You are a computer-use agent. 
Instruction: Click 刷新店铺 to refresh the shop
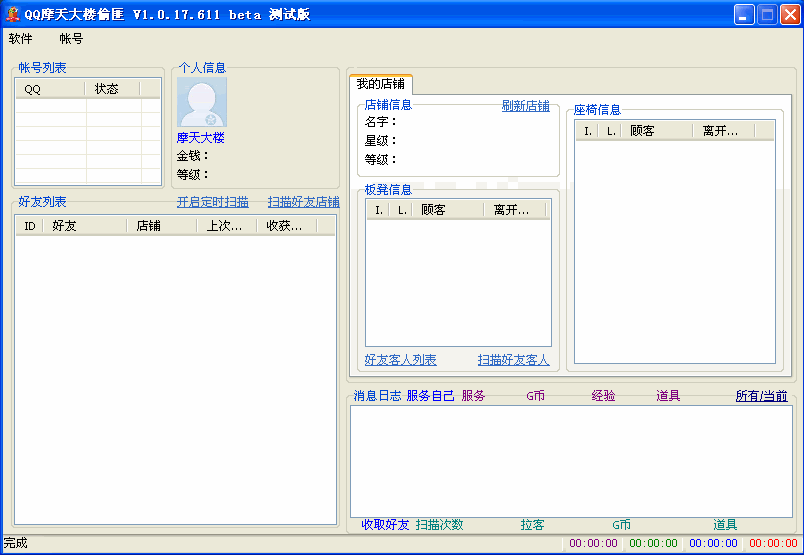click(525, 106)
